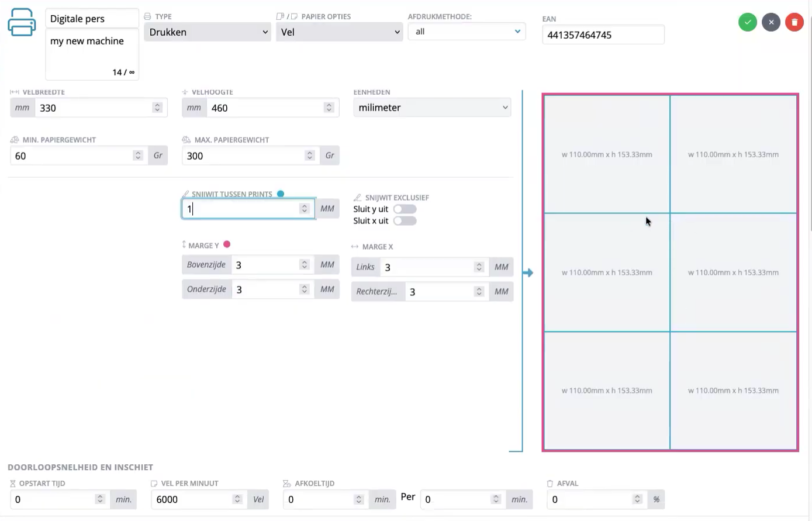Click the grey X cancel button

770,22
